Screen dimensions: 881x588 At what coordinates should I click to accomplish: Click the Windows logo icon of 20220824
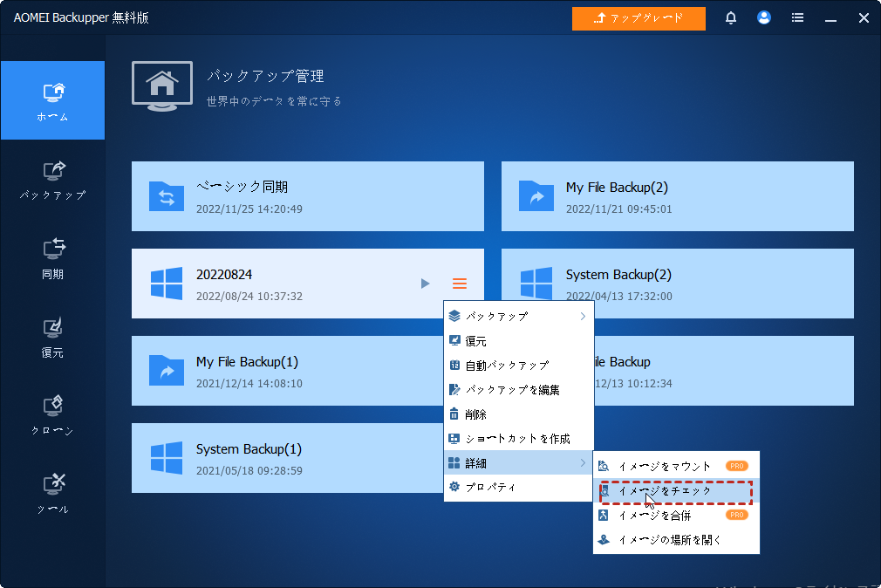point(167,284)
